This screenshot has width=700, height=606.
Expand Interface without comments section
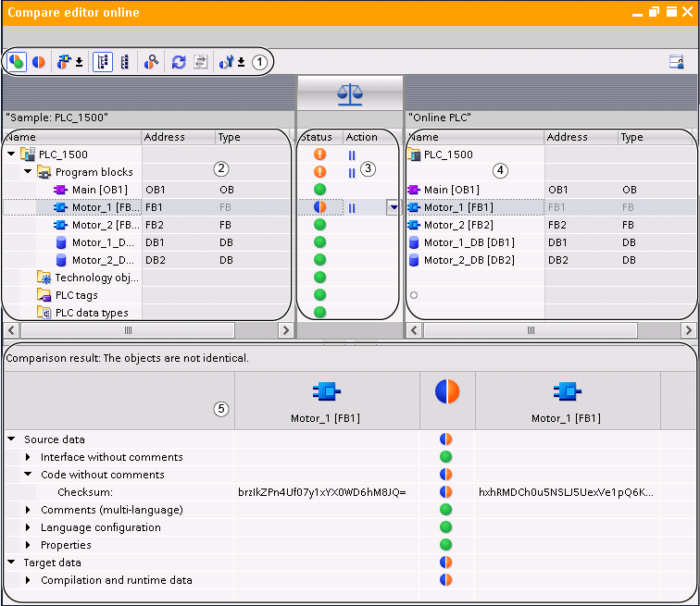[x=29, y=457]
